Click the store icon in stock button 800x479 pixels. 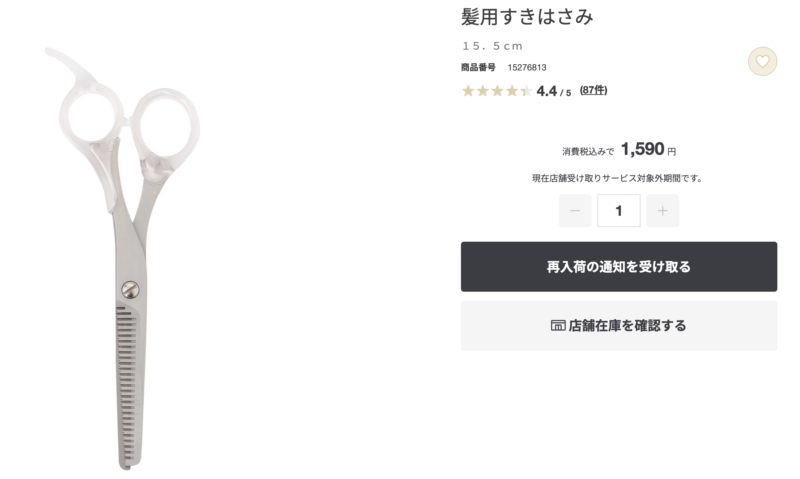click(558, 325)
